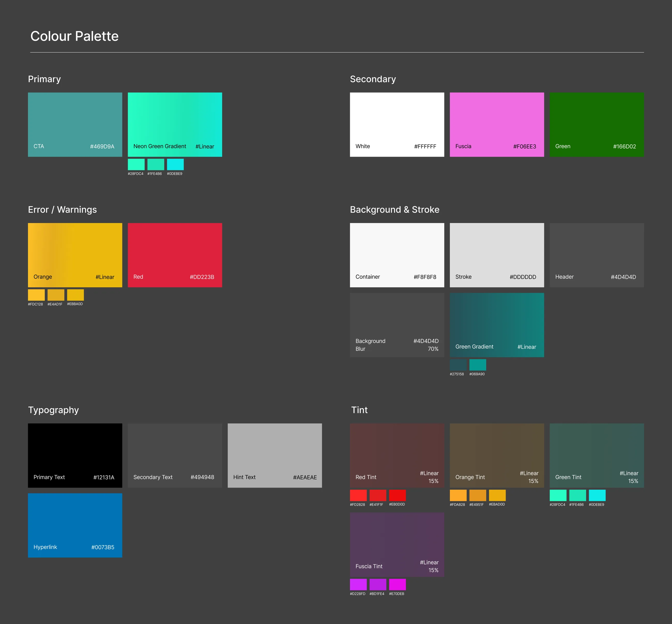Select the small #E4AD1F chip under Orange

tap(56, 295)
